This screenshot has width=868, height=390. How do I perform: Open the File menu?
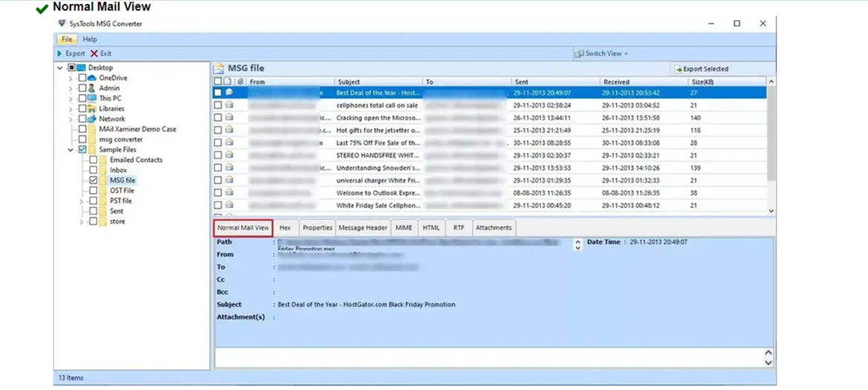[x=66, y=39]
